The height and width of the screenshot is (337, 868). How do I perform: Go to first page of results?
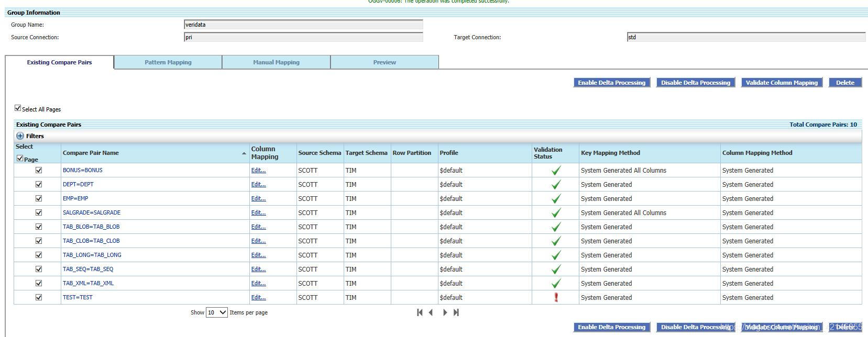click(420, 312)
